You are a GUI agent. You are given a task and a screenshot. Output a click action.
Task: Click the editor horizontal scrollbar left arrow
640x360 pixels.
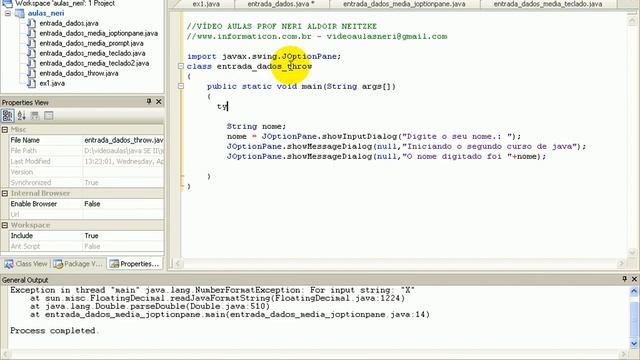178,264
